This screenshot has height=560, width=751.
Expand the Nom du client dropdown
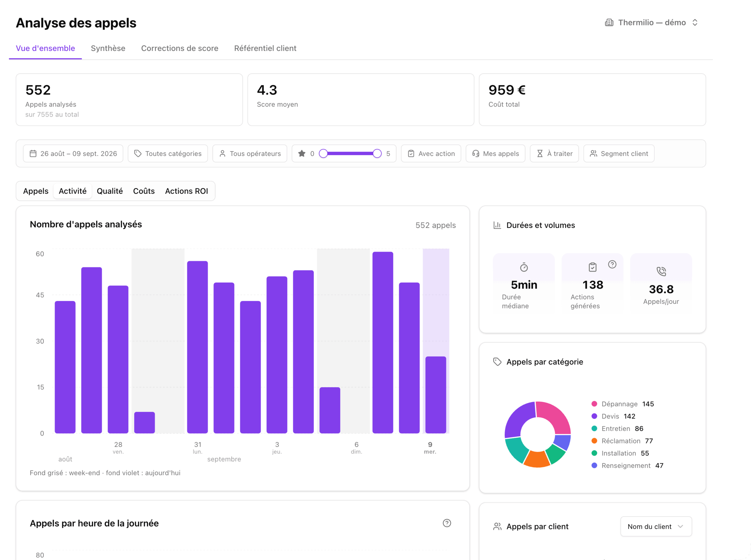656,527
